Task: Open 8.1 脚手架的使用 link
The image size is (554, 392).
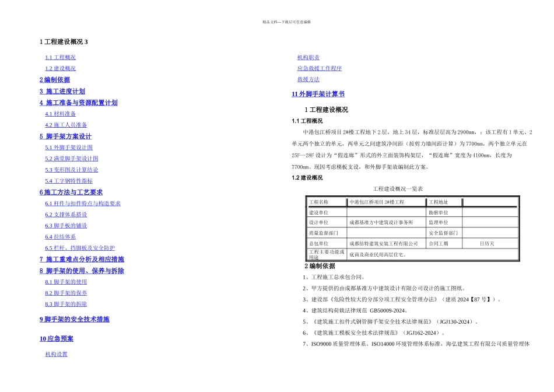Action: click(66, 282)
